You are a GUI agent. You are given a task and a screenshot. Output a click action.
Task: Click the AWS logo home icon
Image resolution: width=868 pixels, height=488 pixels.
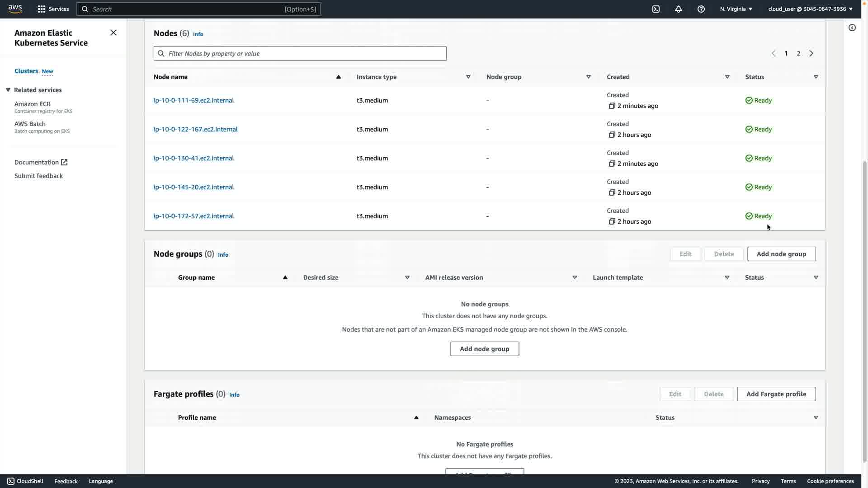[15, 9]
